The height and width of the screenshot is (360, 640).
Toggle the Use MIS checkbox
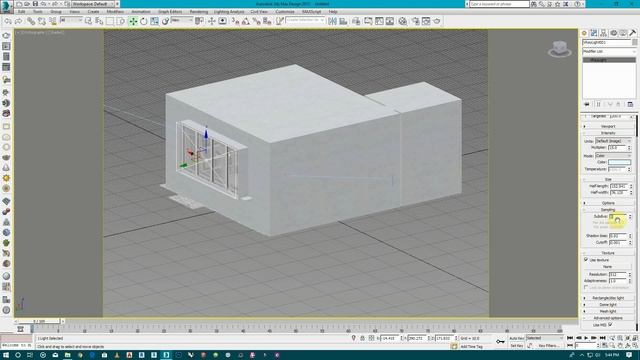[x=610, y=324]
